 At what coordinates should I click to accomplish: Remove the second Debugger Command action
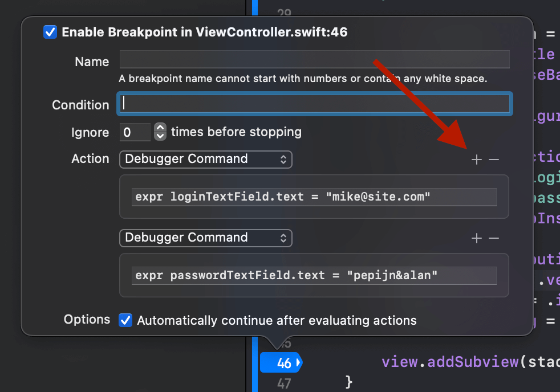(494, 238)
